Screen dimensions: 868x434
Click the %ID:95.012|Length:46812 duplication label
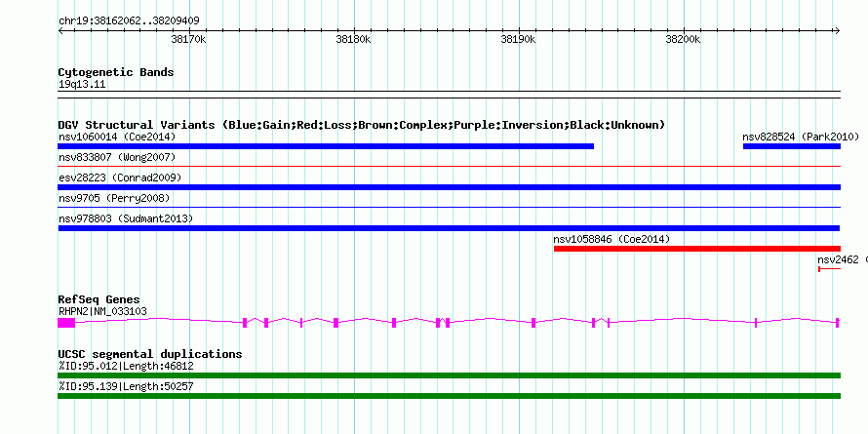point(126,366)
